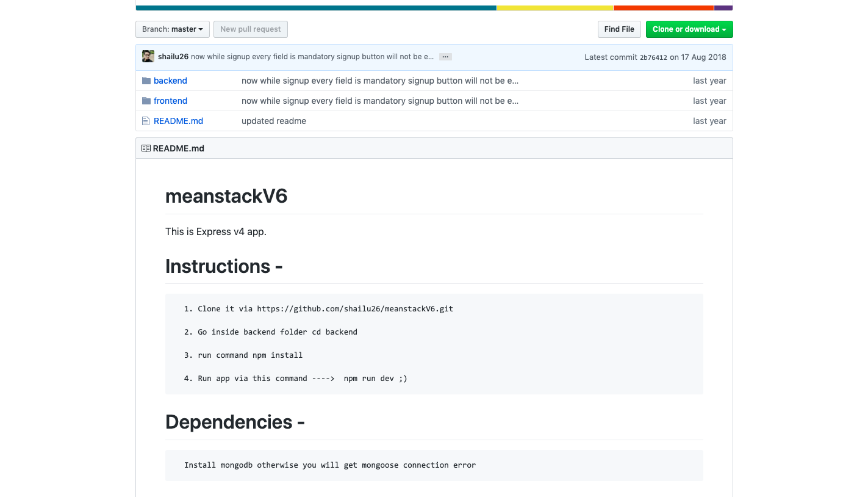Open latest commit hash 2b76412
The height and width of the screenshot is (497, 868).
coord(653,57)
